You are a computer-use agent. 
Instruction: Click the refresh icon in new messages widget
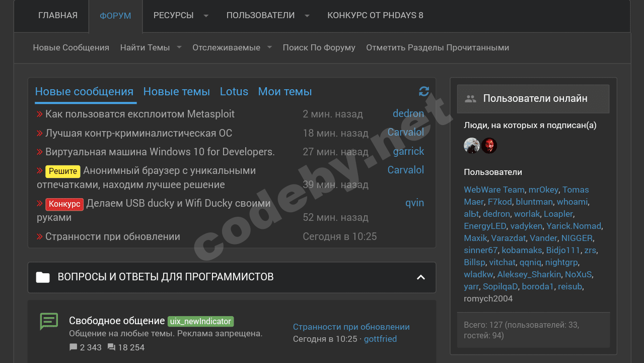[424, 91]
